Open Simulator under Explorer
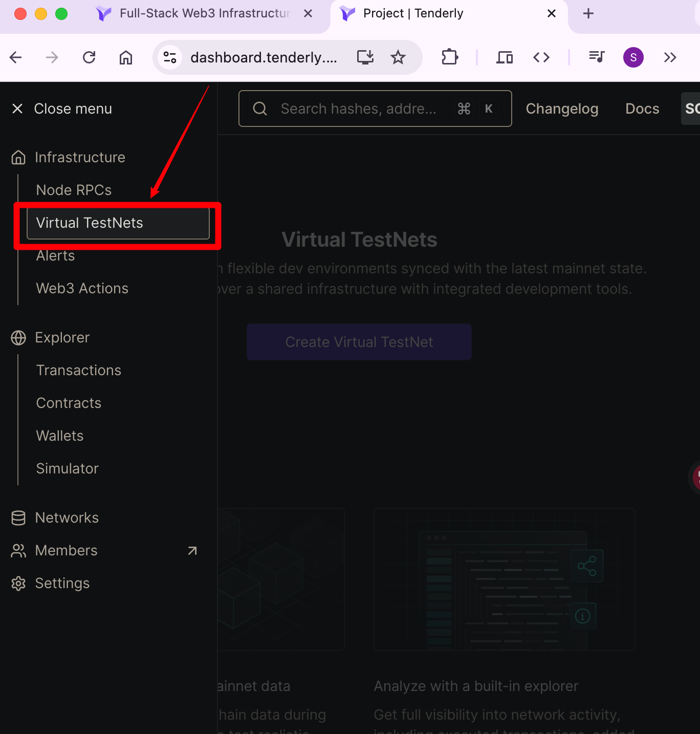 point(67,468)
